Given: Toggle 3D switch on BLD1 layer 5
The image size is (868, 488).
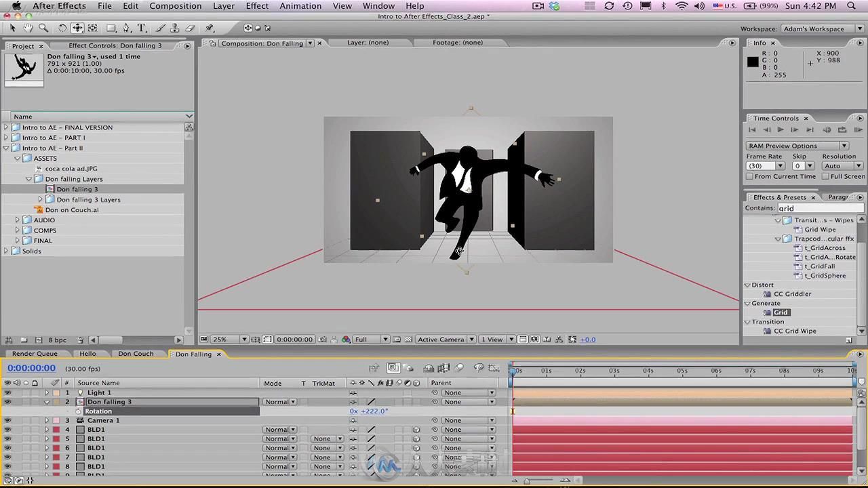Looking at the screenshot, I should [x=416, y=439].
